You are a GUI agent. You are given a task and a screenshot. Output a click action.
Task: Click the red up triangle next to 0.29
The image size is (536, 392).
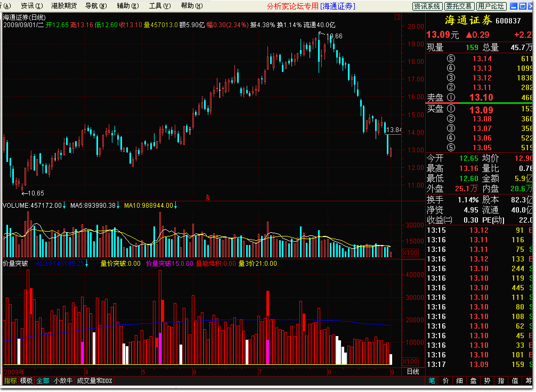tap(469, 35)
